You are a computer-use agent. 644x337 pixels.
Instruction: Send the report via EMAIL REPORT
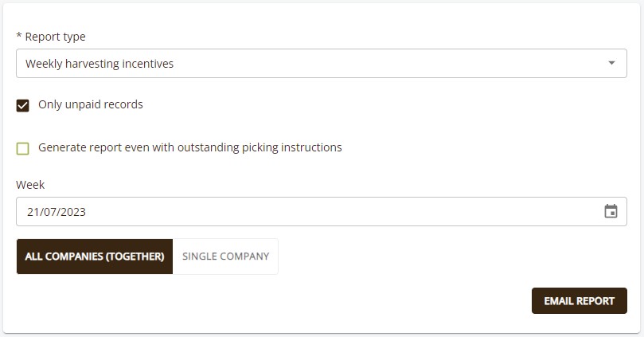click(x=579, y=301)
